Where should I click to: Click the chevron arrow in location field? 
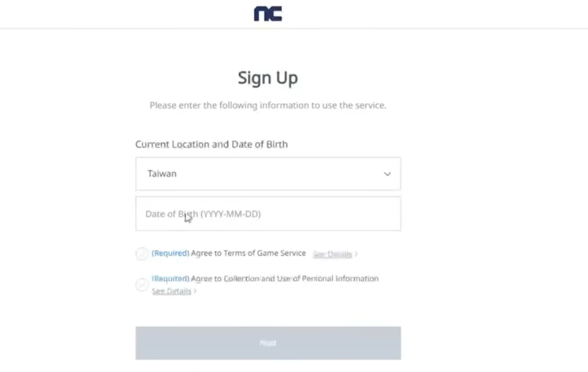388,174
